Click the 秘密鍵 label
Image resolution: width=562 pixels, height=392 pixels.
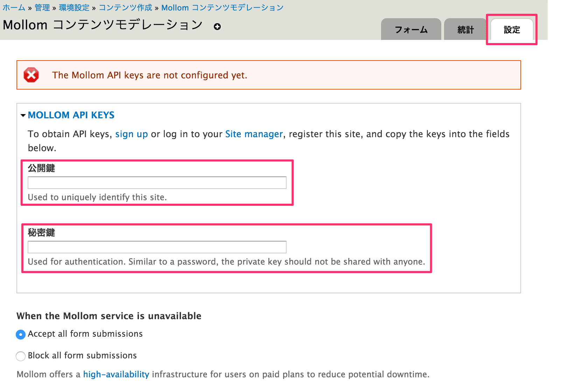pos(41,233)
